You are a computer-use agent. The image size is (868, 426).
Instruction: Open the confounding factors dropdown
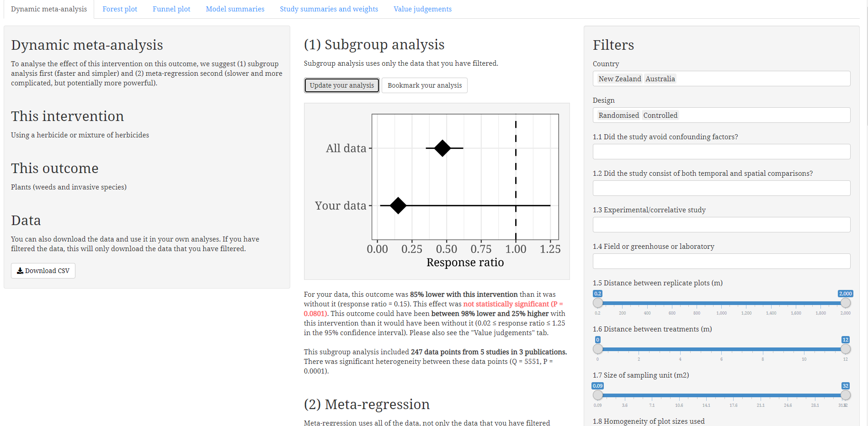[721, 151]
